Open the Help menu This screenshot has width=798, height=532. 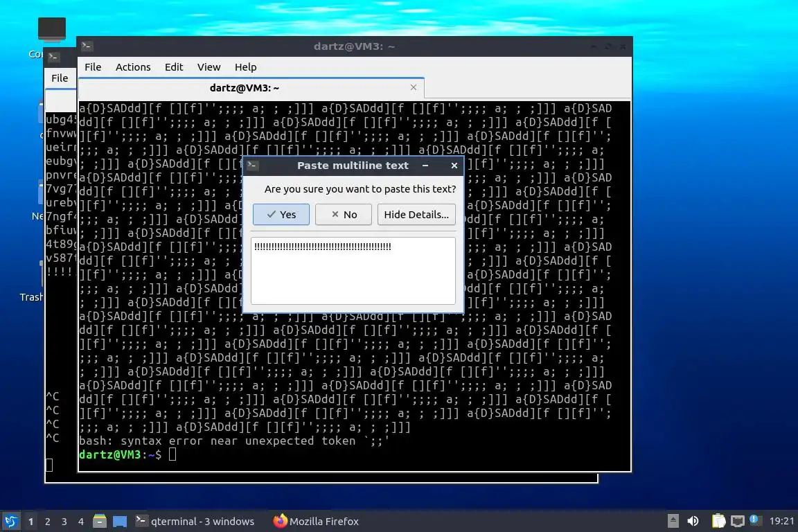pos(245,67)
